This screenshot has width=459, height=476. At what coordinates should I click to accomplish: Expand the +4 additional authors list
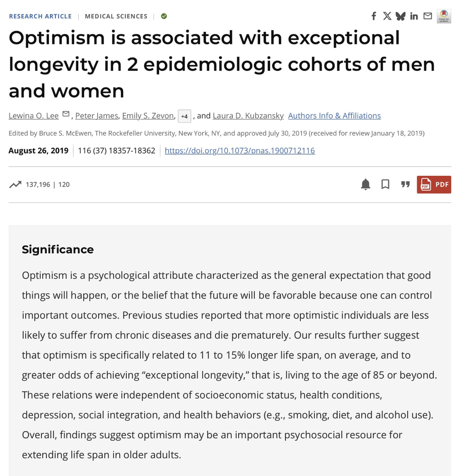pos(184,117)
